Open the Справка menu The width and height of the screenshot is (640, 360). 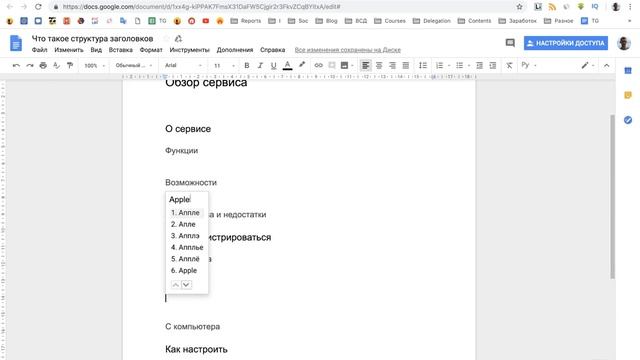pyautogui.click(x=272, y=50)
